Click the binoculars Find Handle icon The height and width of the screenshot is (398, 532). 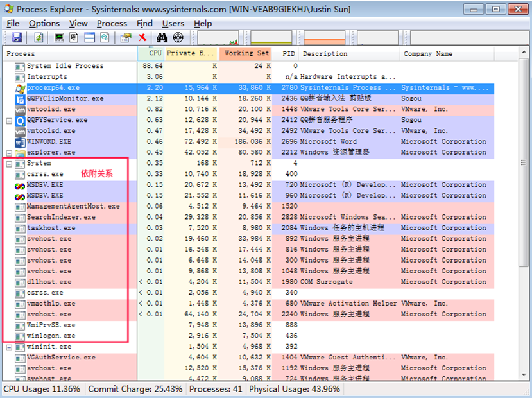point(162,37)
